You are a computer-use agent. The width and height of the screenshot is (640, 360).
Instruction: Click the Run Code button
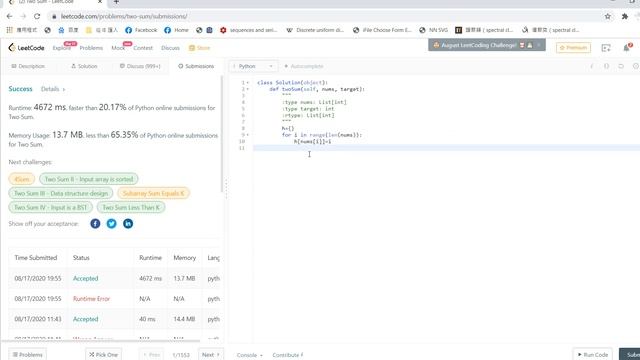593,355
